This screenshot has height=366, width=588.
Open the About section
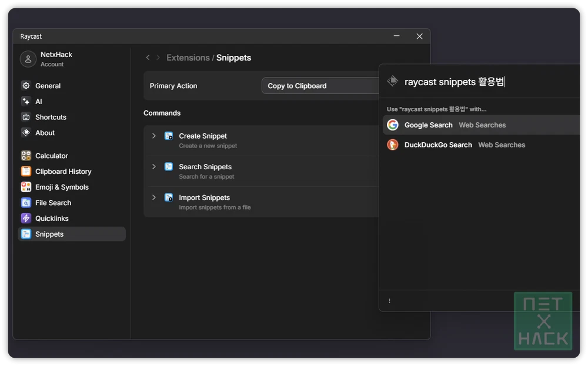pos(72,133)
